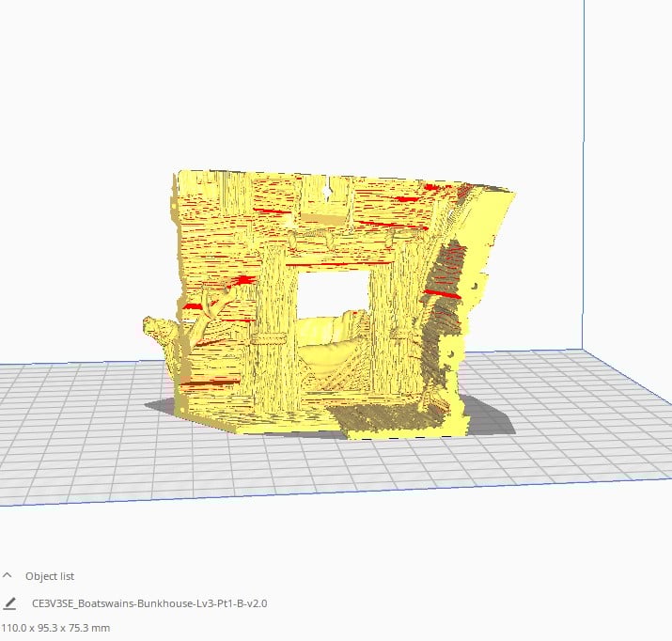The width and height of the screenshot is (672, 641).
Task: Collapse the Object list chevron
Action: (x=8, y=575)
